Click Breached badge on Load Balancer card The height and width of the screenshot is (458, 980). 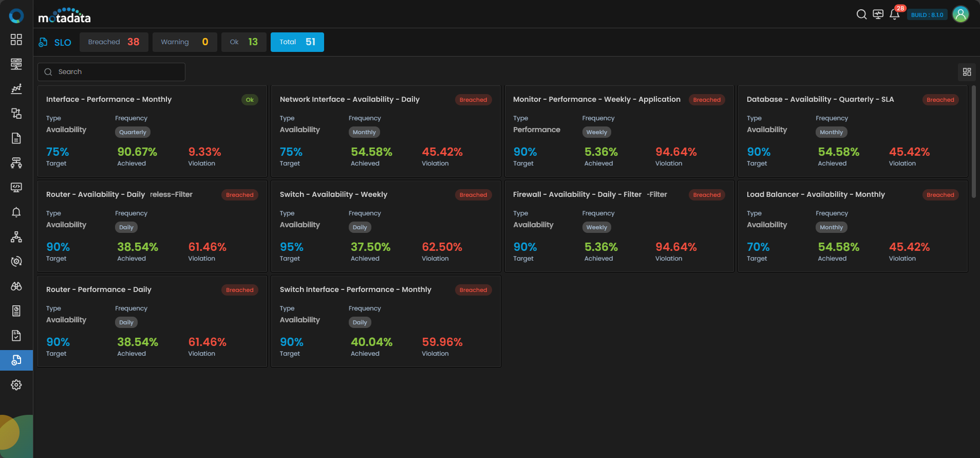pos(940,195)
